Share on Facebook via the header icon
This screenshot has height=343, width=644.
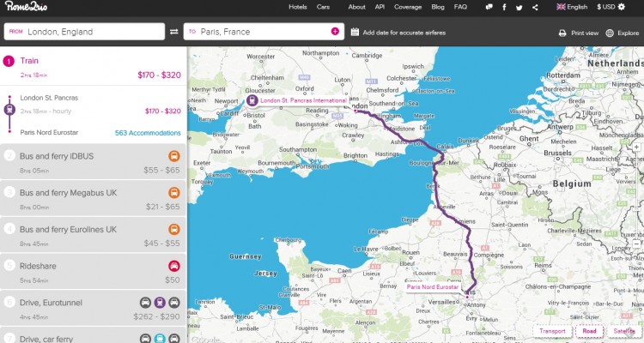(504, 7)
